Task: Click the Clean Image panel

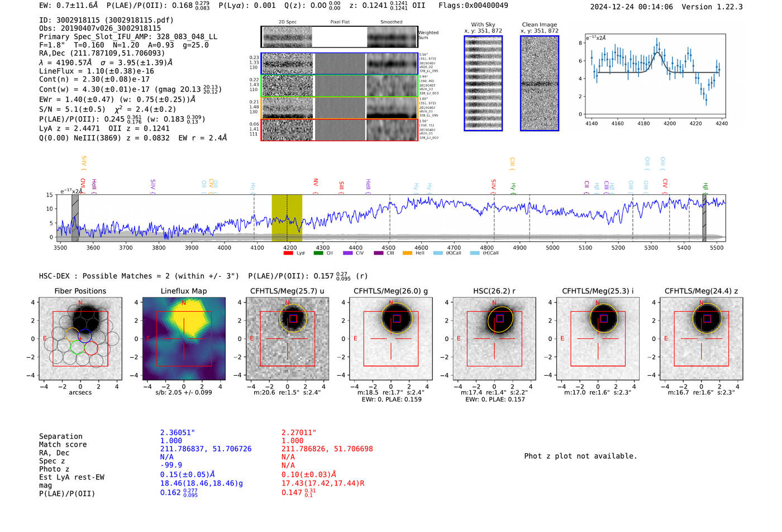Action: [x=540, y=83]
